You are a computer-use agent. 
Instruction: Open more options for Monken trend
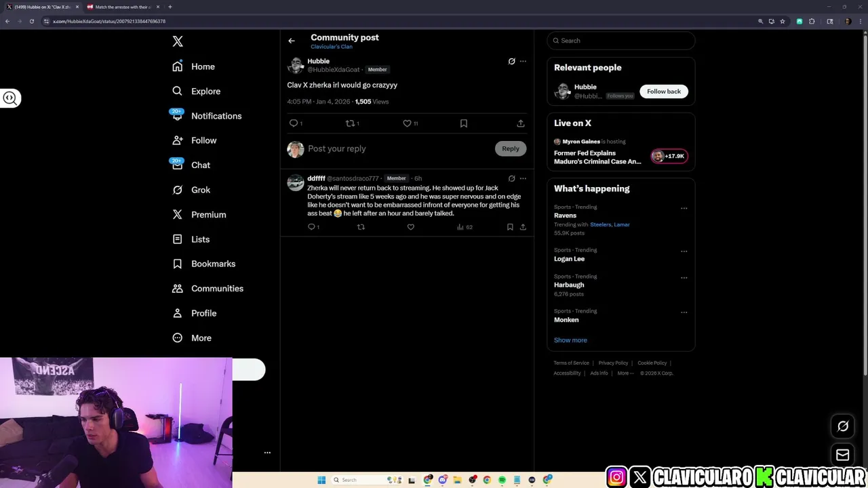(x=684, y=312)
